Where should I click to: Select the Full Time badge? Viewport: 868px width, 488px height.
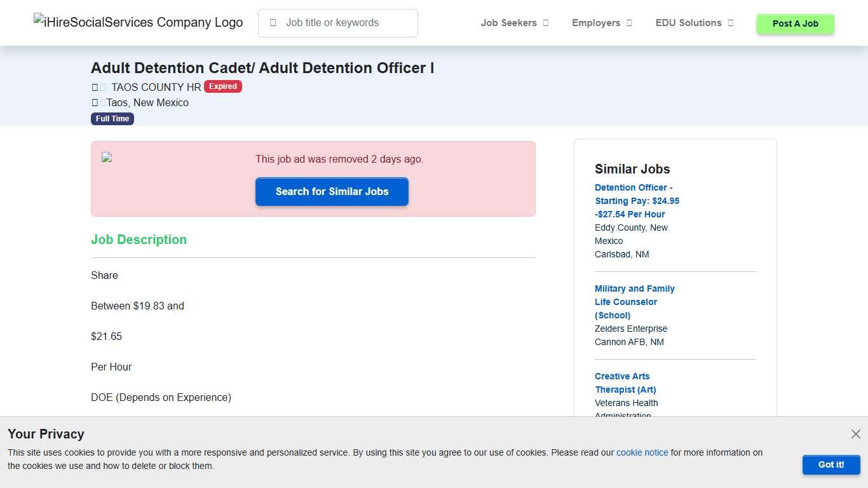click(112, 118)
